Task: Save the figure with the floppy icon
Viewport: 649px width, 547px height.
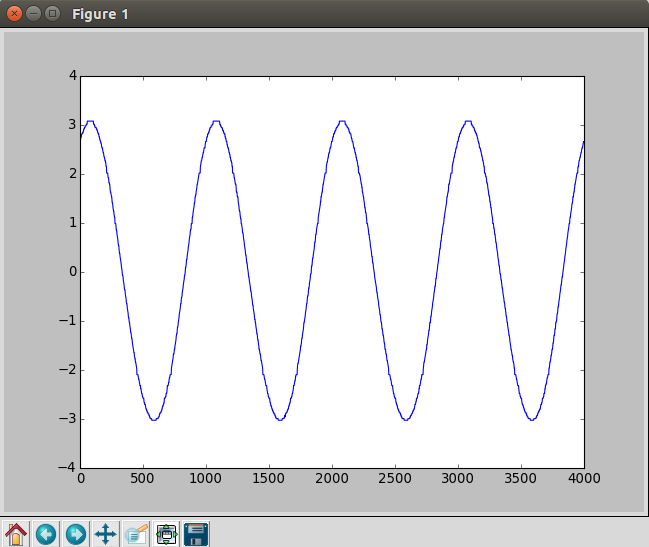Action: [x=196, y=534]
